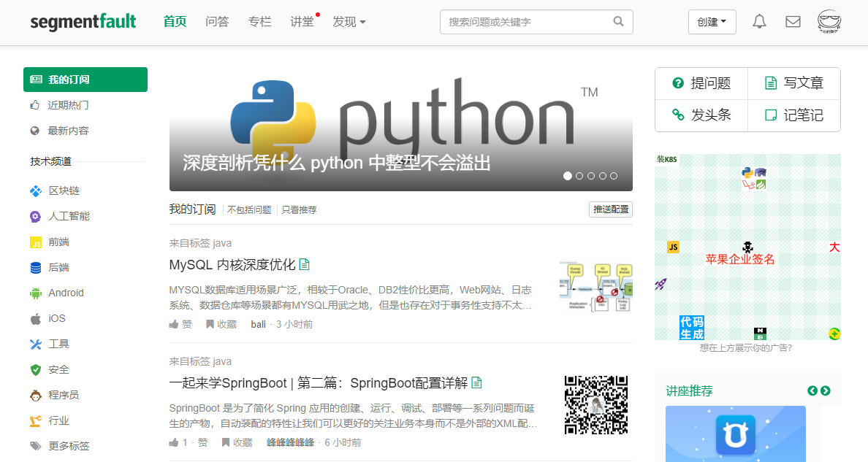Expand the 创建 dropdown
The height and width of the screenshot is (462, 868).
pos(712,22)
